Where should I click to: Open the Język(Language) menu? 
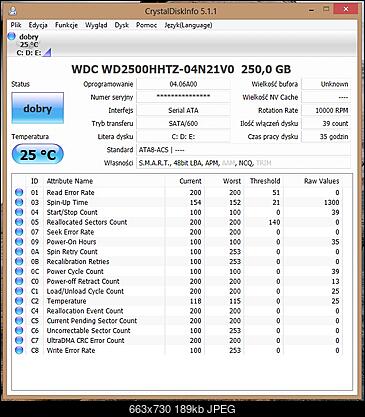click(188, 25)
